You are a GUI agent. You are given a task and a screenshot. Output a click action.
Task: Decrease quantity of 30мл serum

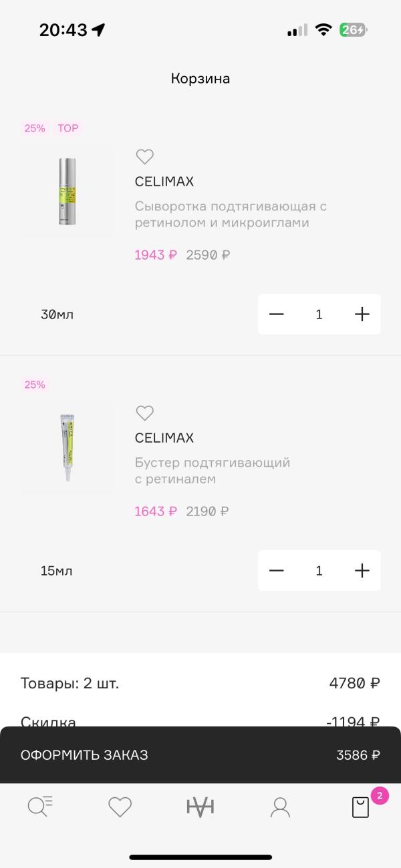pos(277,314)
